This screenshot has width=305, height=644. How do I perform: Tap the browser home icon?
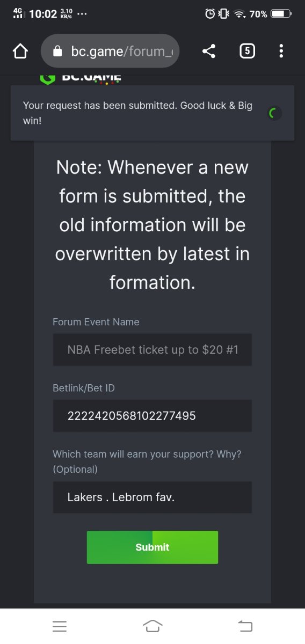tap(20, 51)
